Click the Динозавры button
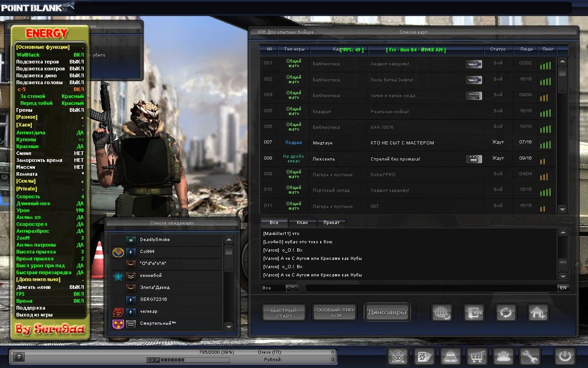This screenshot has height=368, width=588. [387, 312]
